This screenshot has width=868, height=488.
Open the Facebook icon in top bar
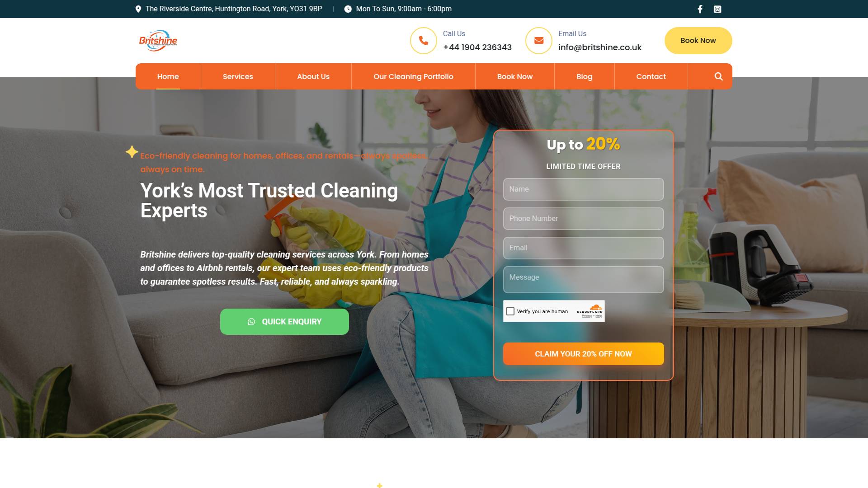pos(700,9)
